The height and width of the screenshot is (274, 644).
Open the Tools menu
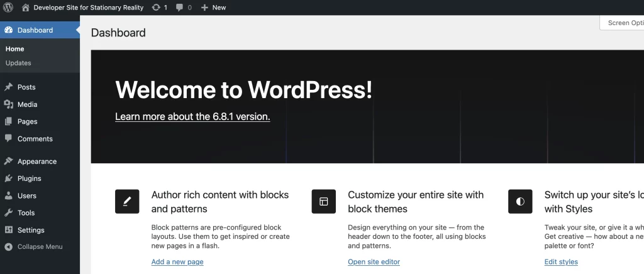click(x=40, y=213)
